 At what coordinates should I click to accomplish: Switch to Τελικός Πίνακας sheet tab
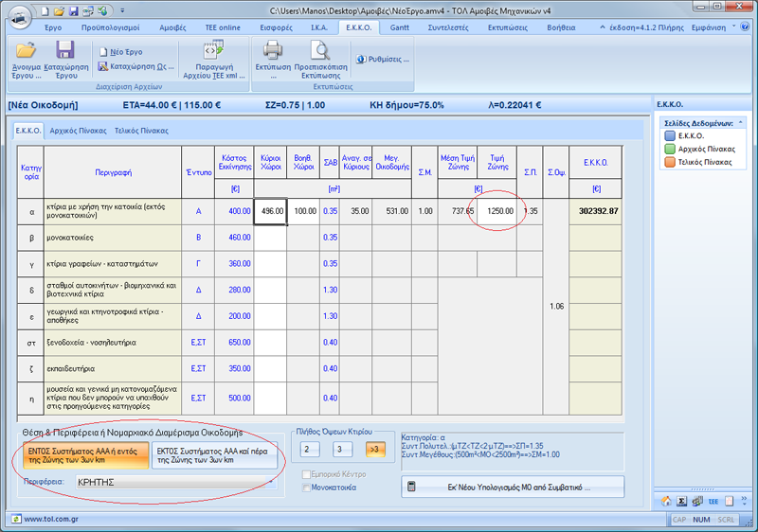[141, 131]
